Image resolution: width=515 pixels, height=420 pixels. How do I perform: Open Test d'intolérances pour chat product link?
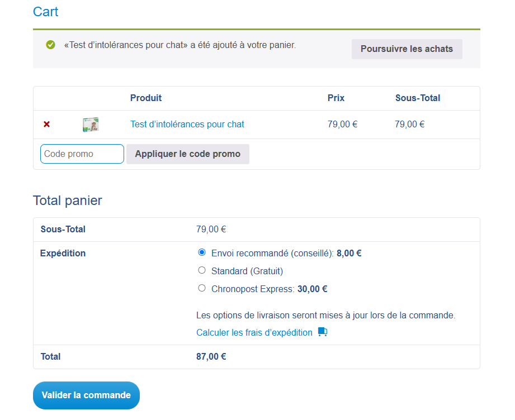pos(187,125)
